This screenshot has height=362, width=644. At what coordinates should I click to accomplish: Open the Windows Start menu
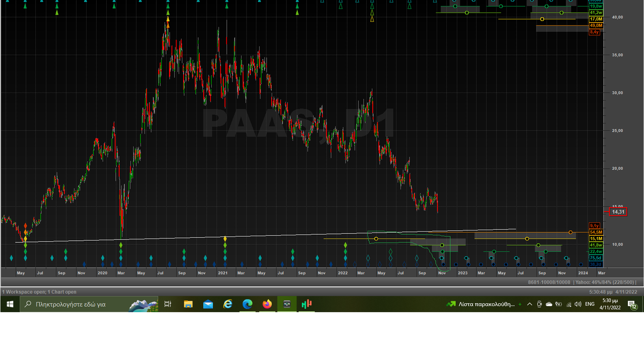[10, 304]
